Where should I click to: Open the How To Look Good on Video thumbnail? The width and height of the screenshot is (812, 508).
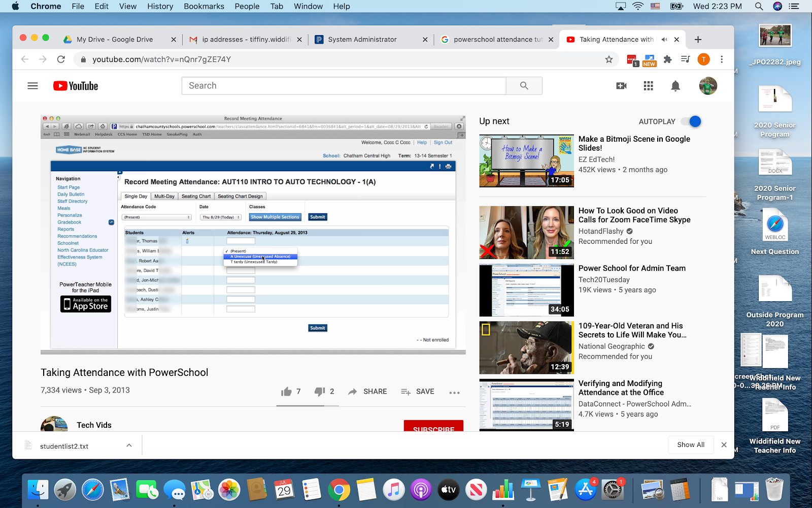526,233
